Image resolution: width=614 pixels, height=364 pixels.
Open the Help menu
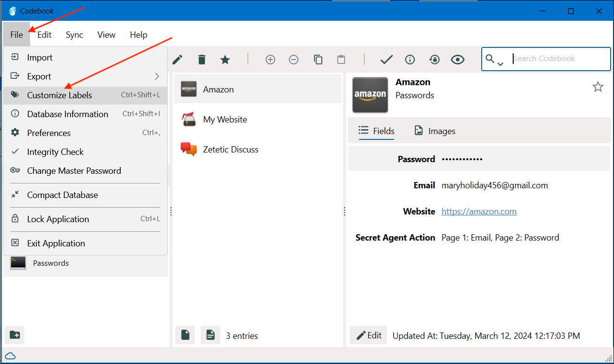point(139,34)
